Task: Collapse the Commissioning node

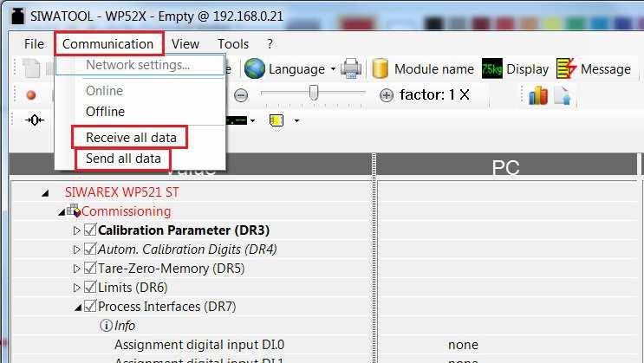Action: point(62,212)
